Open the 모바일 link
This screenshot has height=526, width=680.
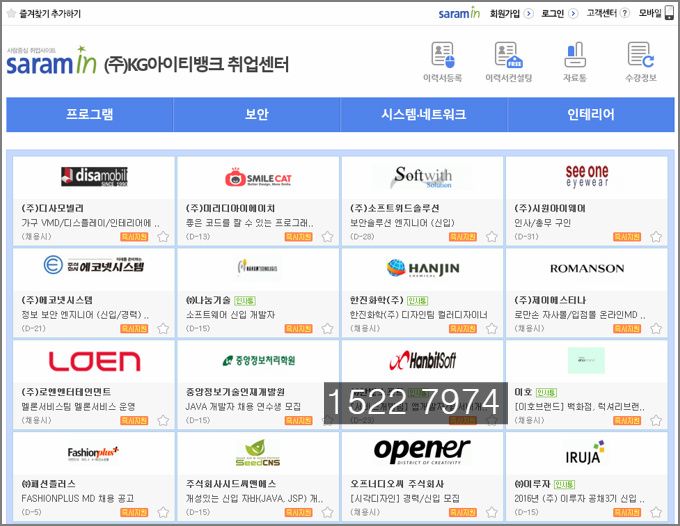(650, 13)
